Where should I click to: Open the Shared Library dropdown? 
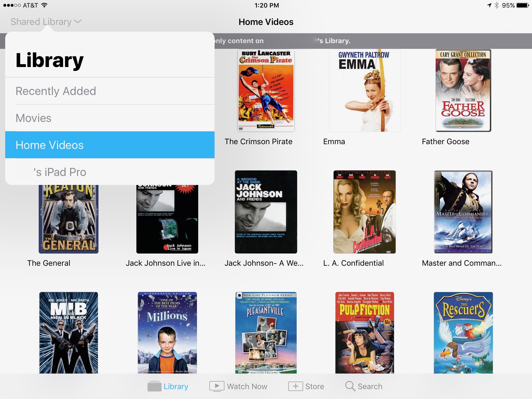[46, 22]
